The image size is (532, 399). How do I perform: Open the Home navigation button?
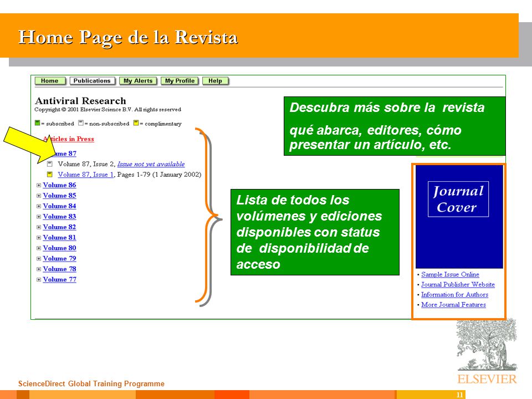[50, 81]
